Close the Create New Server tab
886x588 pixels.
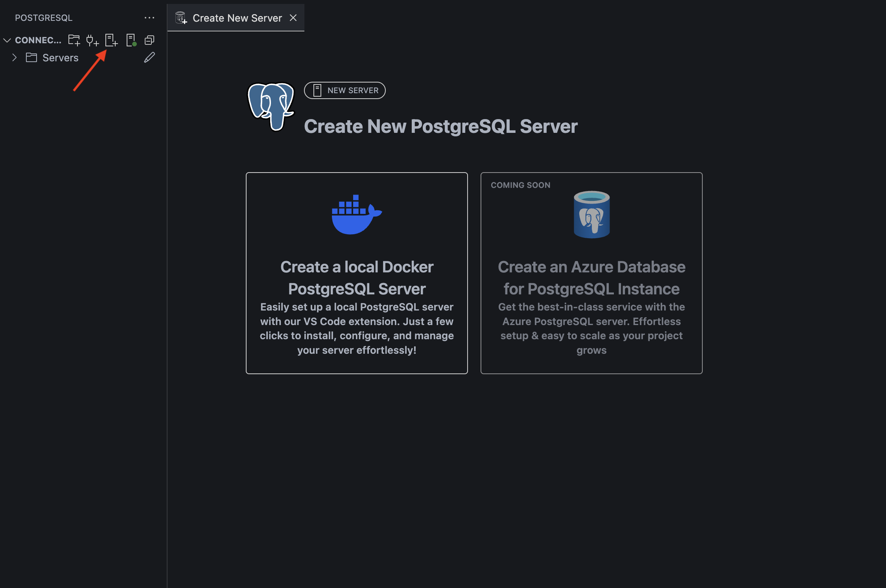coord(293,18)
